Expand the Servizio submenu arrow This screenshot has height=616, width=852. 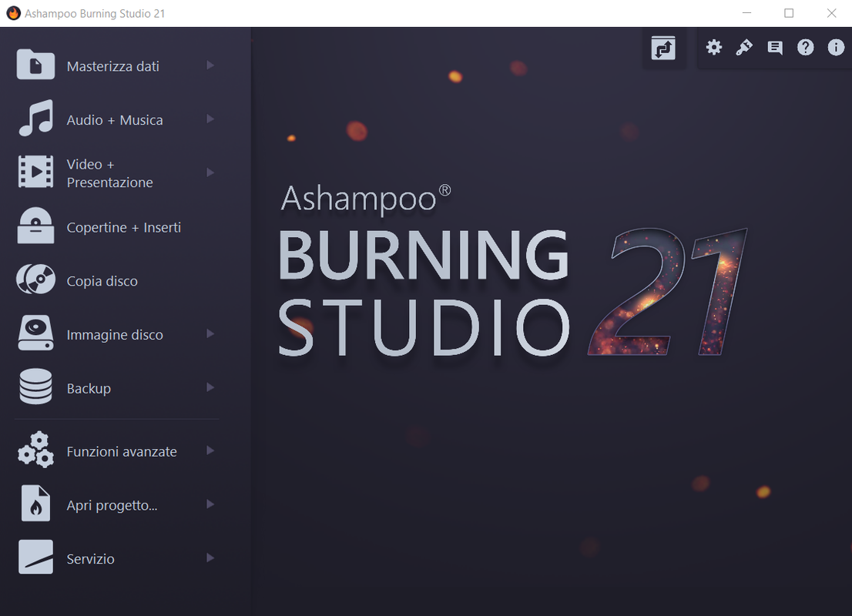click(x=210, y=558)
